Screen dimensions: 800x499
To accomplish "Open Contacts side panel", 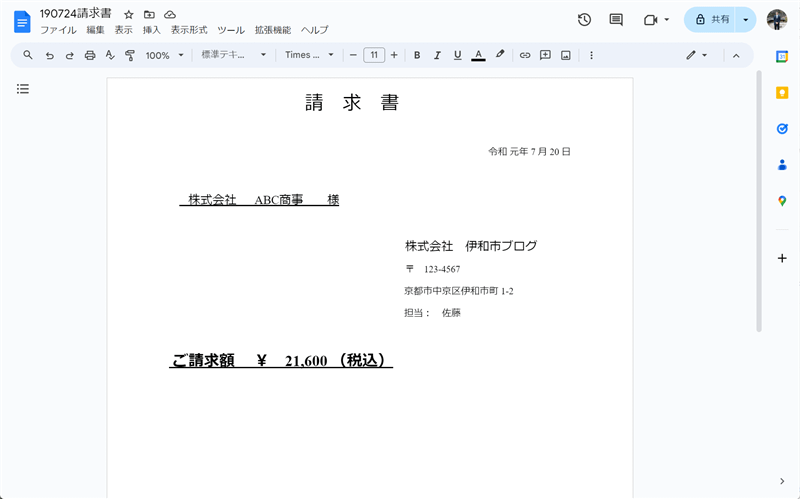I will [782, 165].
